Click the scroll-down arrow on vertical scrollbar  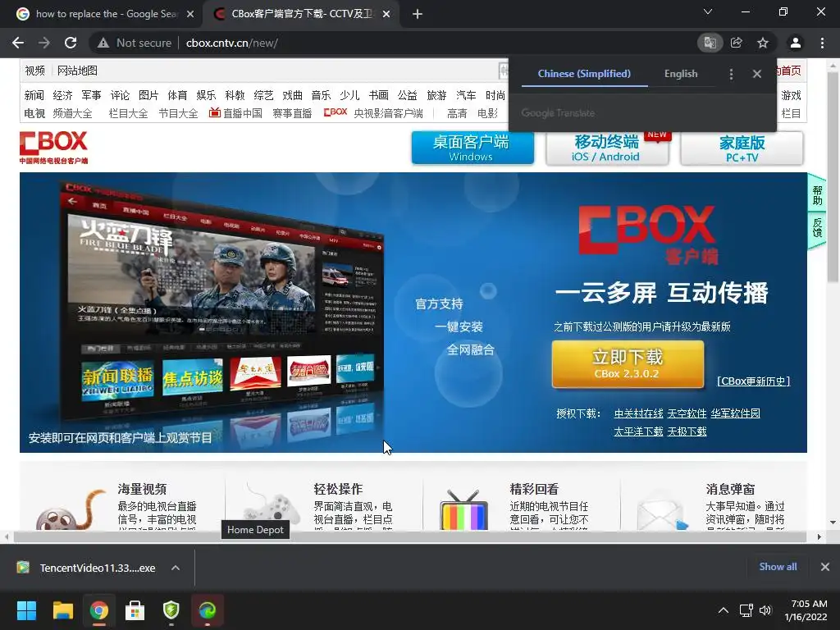point(833,523)
